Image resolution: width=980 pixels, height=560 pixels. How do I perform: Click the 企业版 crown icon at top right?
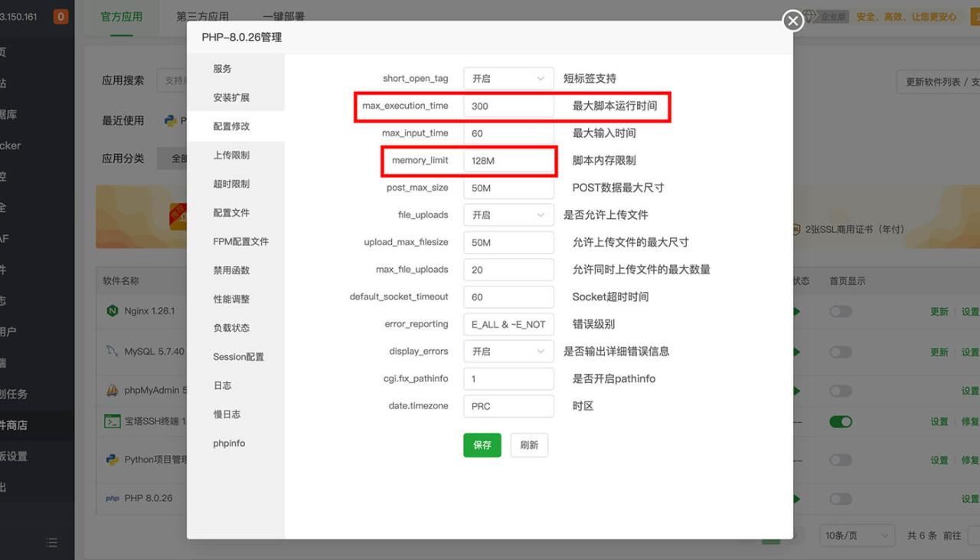point(810,15)
